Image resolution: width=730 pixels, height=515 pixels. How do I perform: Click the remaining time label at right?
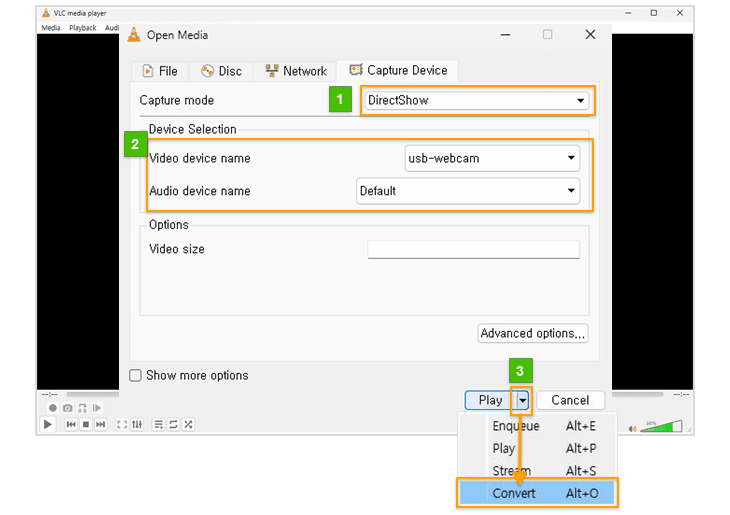point(681,394)
